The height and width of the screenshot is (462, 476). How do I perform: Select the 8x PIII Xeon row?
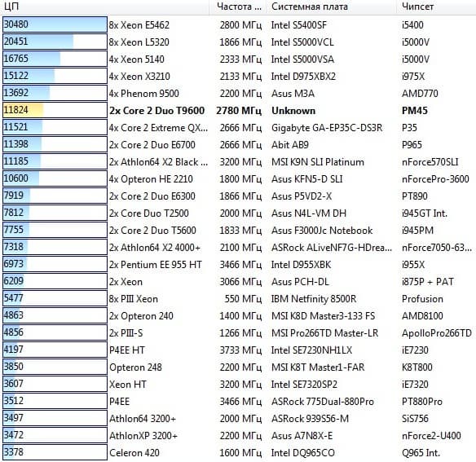tap(238, 299)
